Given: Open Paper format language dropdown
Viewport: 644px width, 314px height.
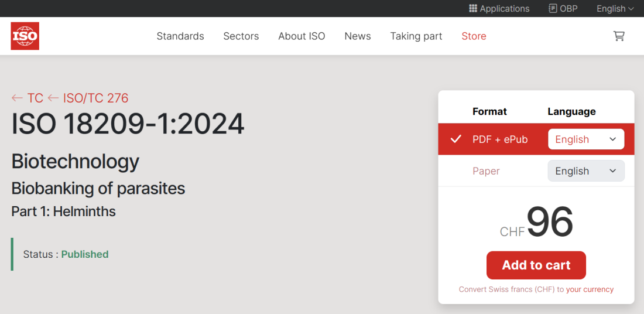Looking at the screenshot, I should [x=586, y=171].
